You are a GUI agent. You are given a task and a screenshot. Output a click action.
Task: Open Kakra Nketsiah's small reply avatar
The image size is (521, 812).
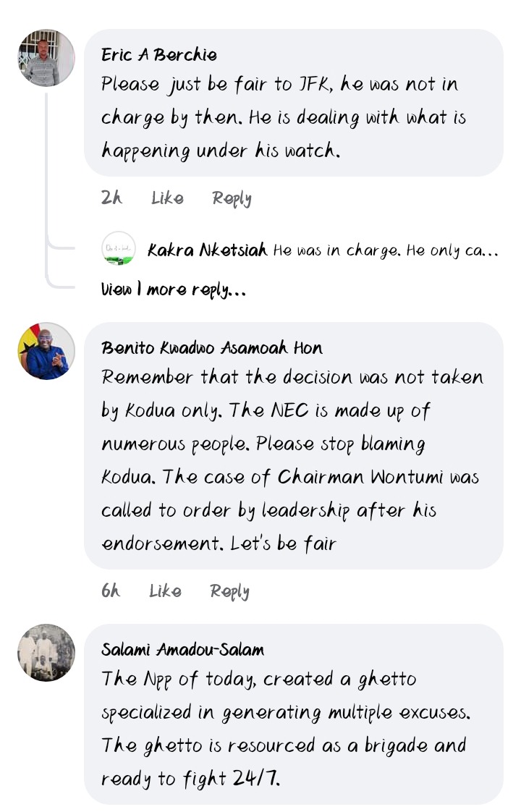point(119,248)
